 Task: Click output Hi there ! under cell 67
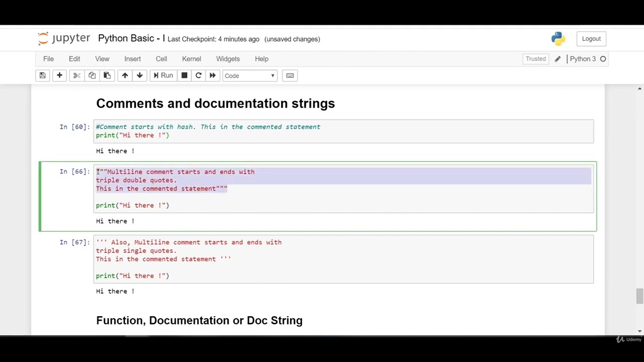pos(115,291)
